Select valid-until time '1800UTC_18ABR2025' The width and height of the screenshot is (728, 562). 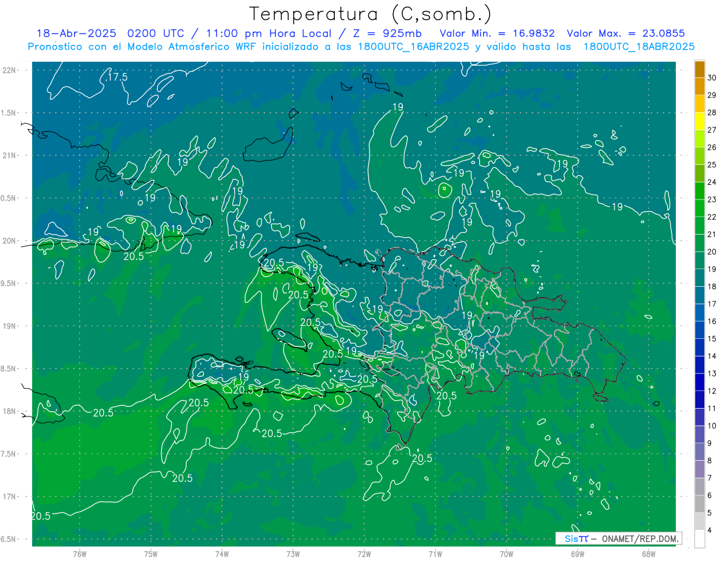(x=639, y=47)
